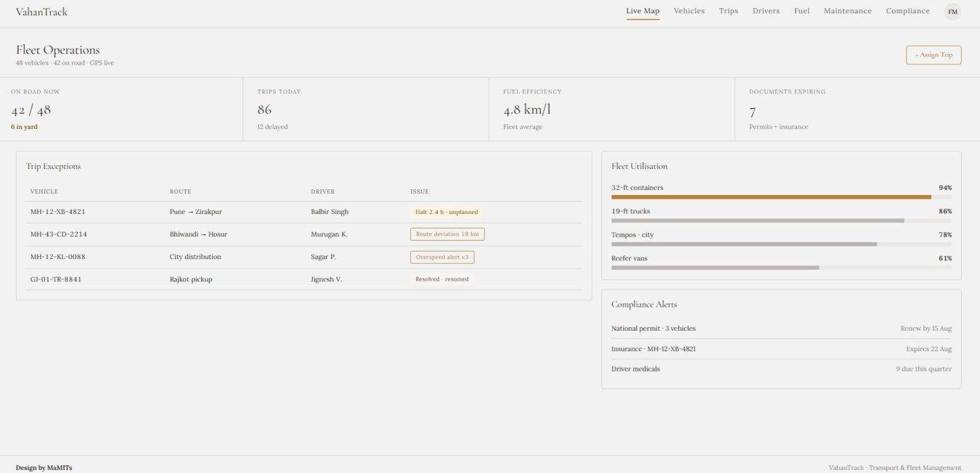Select vehicle MH-12-KL-0088 row

304,257
